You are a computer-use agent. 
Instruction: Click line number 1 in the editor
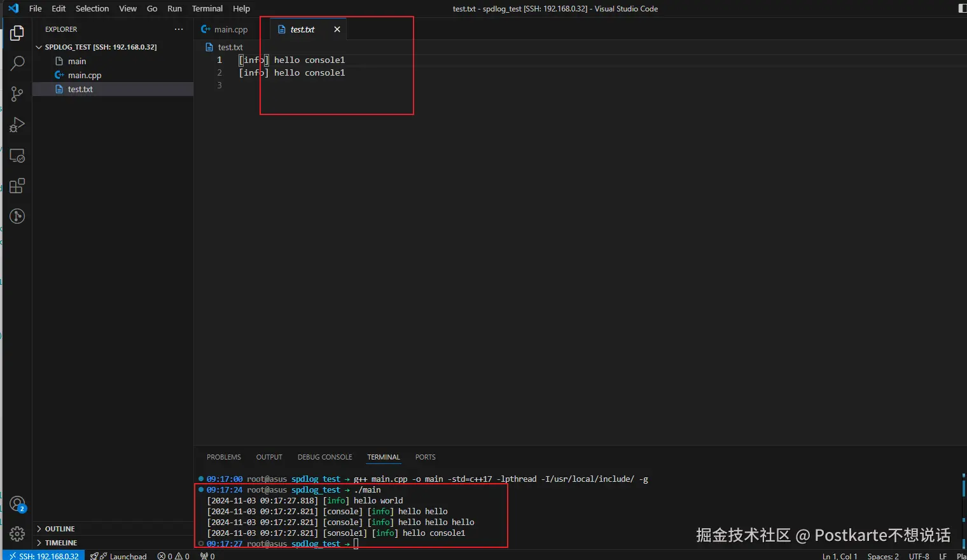[219, 60]
